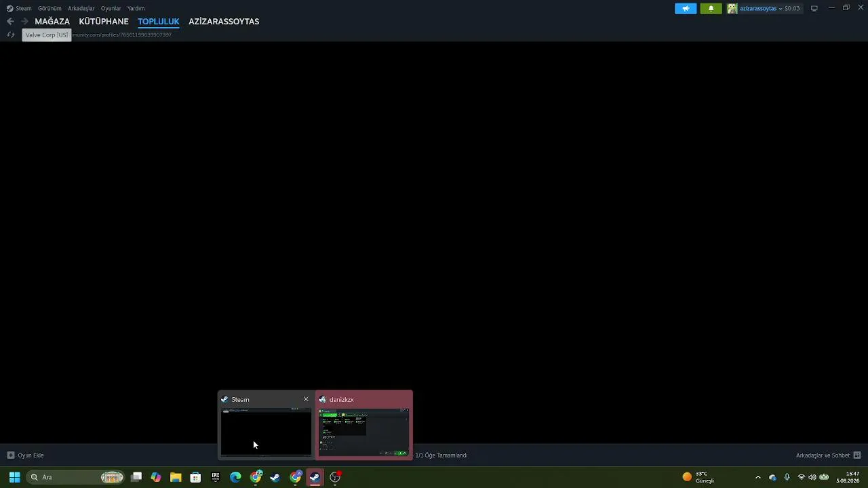Show hidden tray icons chevron

click(x=758, y=477)
